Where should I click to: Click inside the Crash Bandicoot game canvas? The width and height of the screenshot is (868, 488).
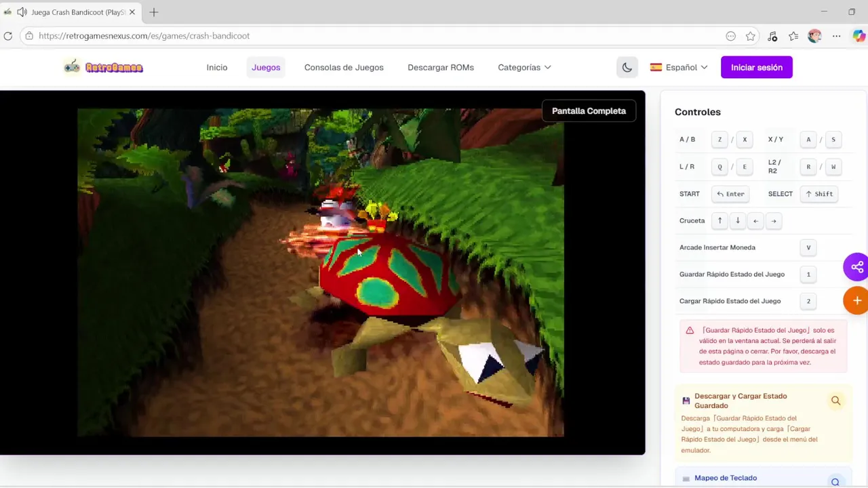click(x=321, y=272)
